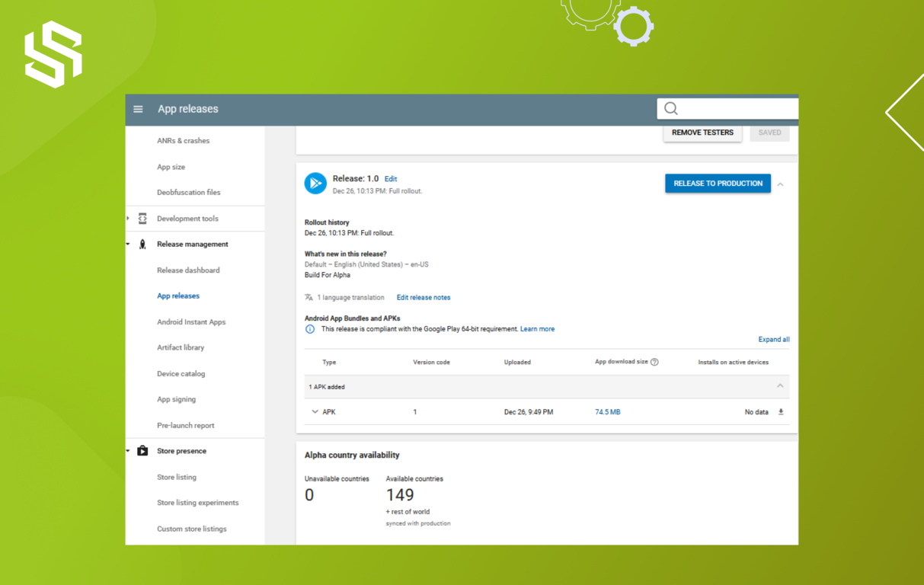
Task: Click Edit release notes link
Action: coord(424,298)
